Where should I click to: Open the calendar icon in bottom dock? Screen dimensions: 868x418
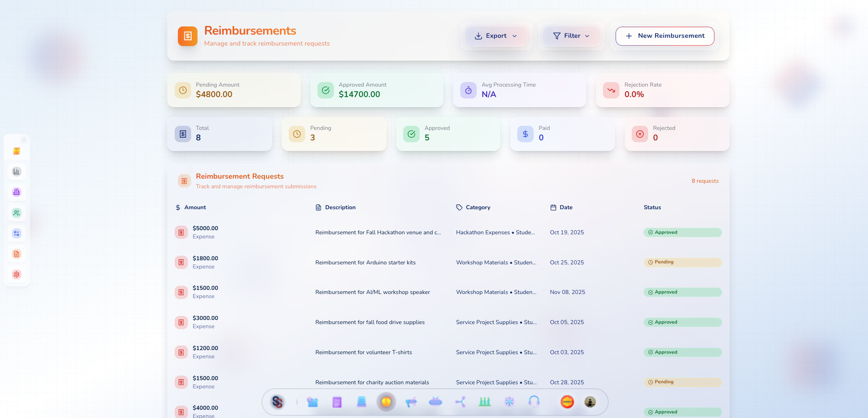312,402
